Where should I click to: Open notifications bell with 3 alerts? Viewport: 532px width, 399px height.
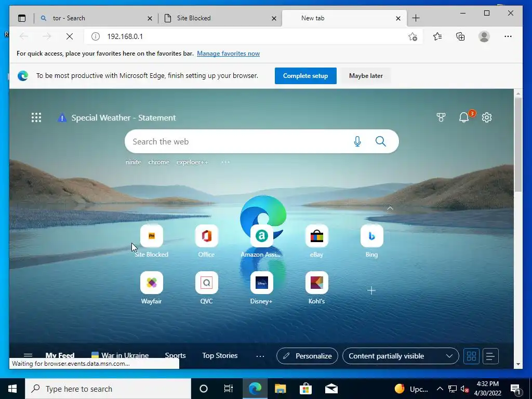(464, 117)
